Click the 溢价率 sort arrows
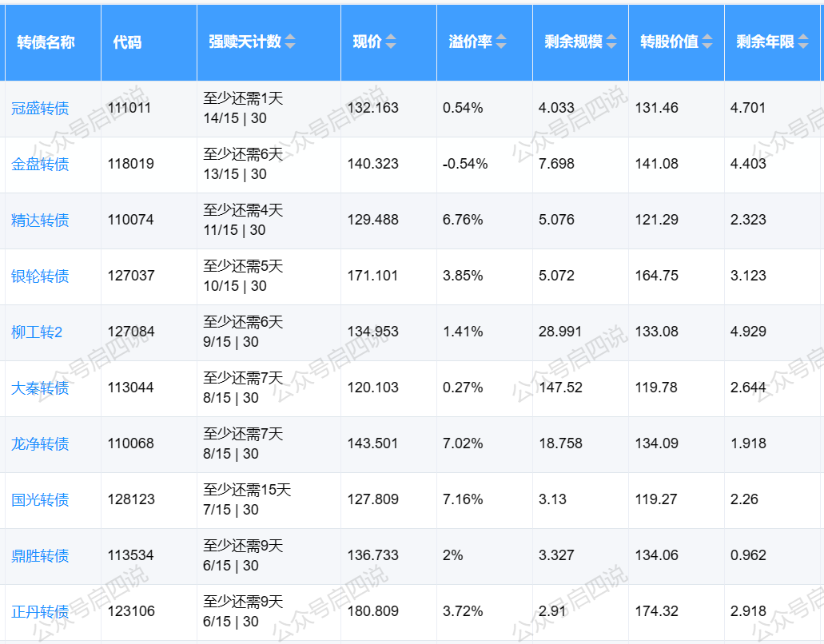The width and height of the screenshot is (824, 644). click(500, 42)
